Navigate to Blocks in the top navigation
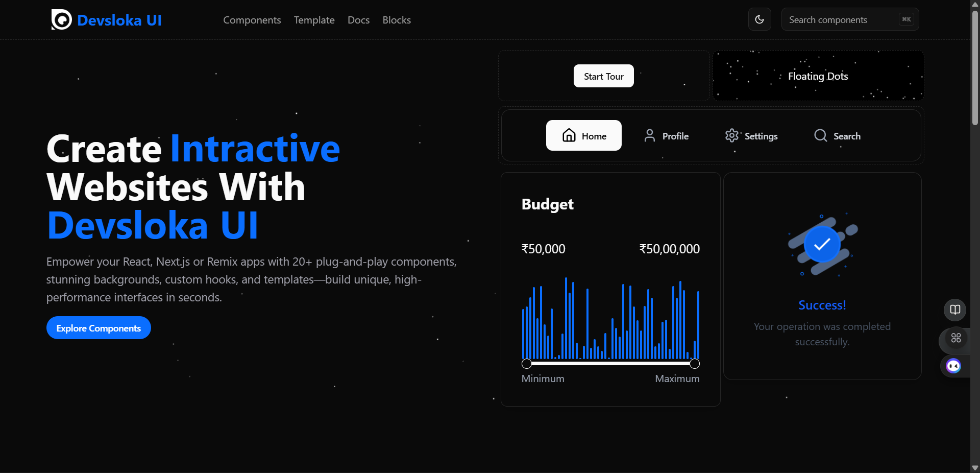The image size is (980, 473). [397, 20]
